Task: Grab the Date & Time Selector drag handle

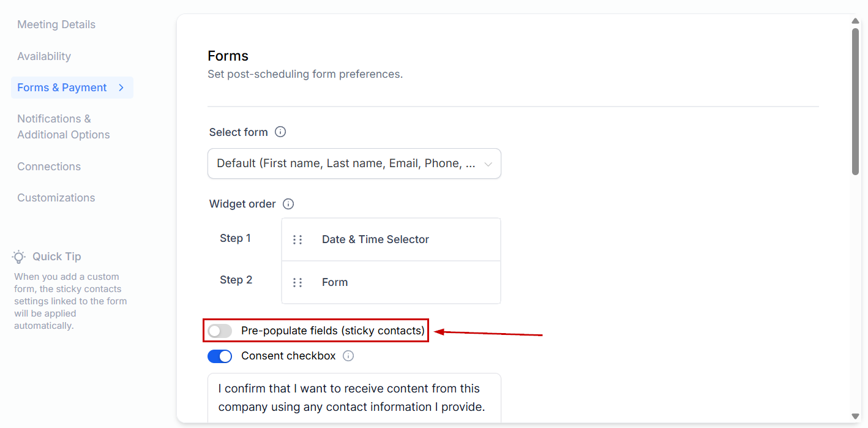Action: (x=297, y=239)
